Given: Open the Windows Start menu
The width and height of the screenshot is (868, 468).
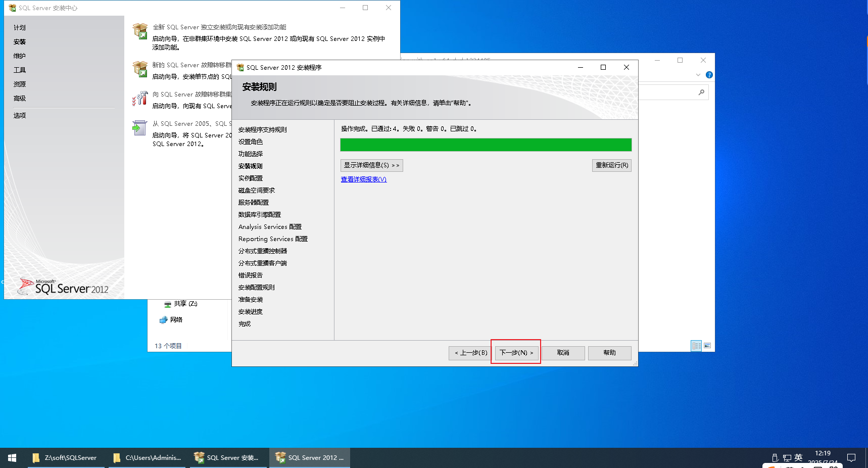Looking at the screenshot, I should [12, 458].
